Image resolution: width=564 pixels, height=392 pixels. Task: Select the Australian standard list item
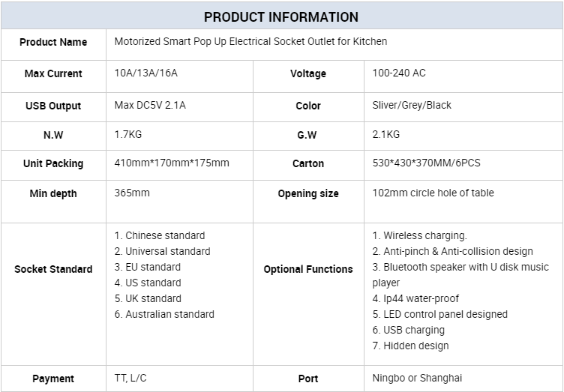click(164, 314)
